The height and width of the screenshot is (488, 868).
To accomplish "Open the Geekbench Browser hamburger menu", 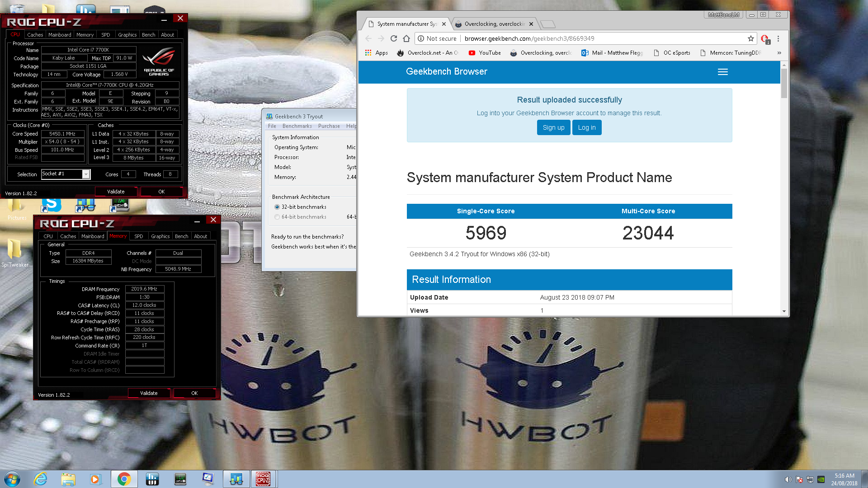I will (x=723, y=72).
